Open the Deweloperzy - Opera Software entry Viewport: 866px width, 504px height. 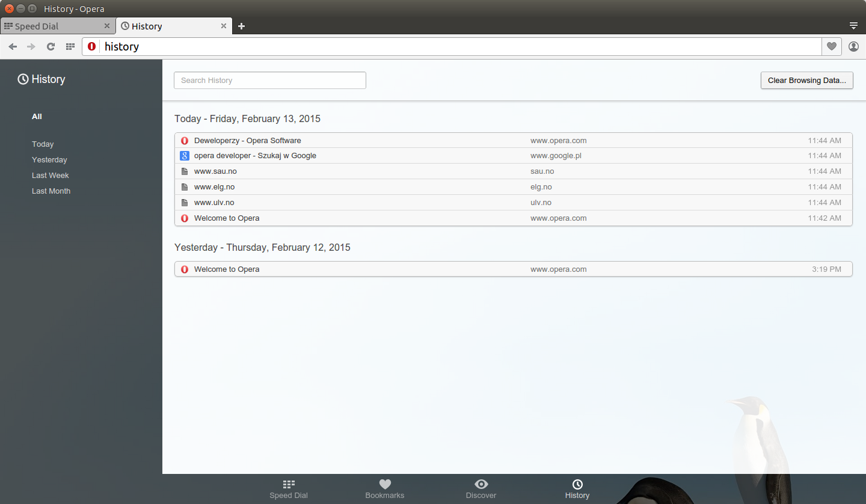(x=247, y=141)
